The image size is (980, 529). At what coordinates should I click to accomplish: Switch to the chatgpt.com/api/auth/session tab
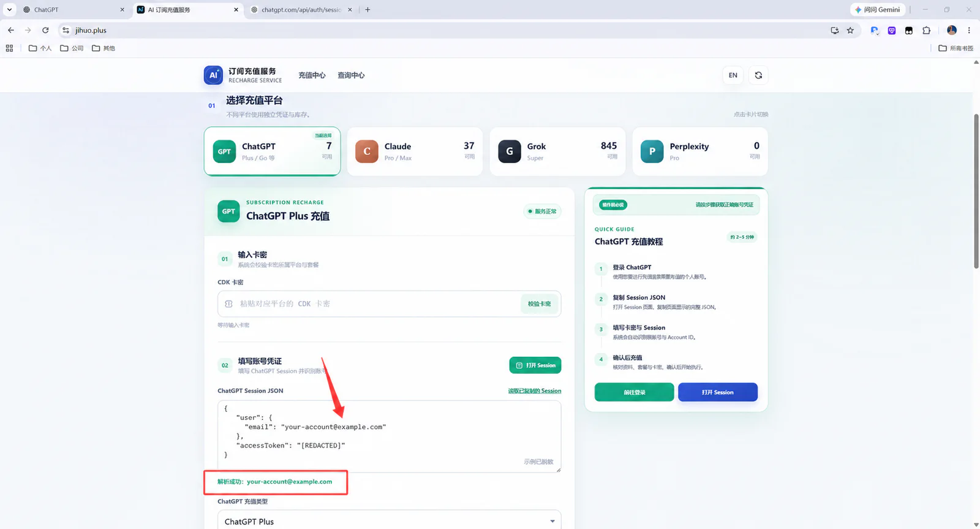click(302, 10)
